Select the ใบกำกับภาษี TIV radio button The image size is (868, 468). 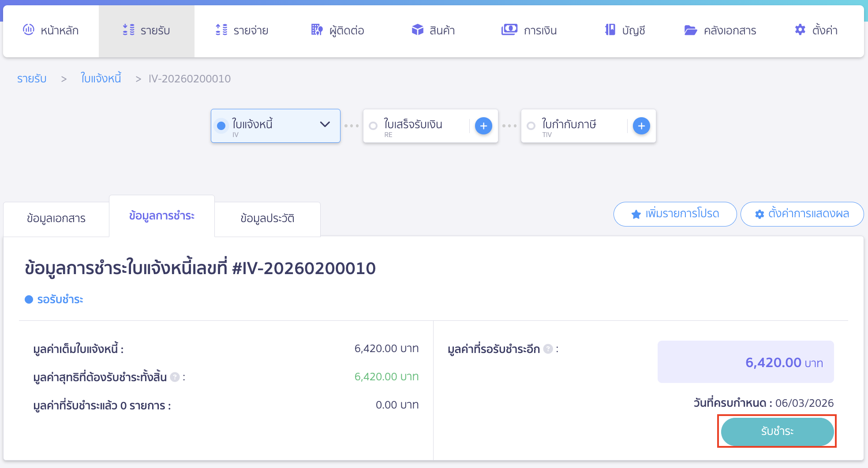pyautogui.click(x=531, y=126)
